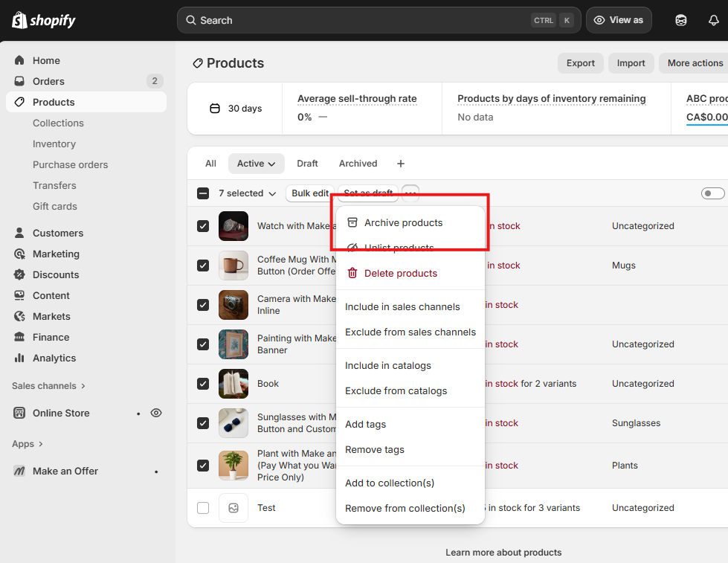
Task: Toggle the switch at right of bulk bar
Action: pyautogui.click(x=712, y=193)
